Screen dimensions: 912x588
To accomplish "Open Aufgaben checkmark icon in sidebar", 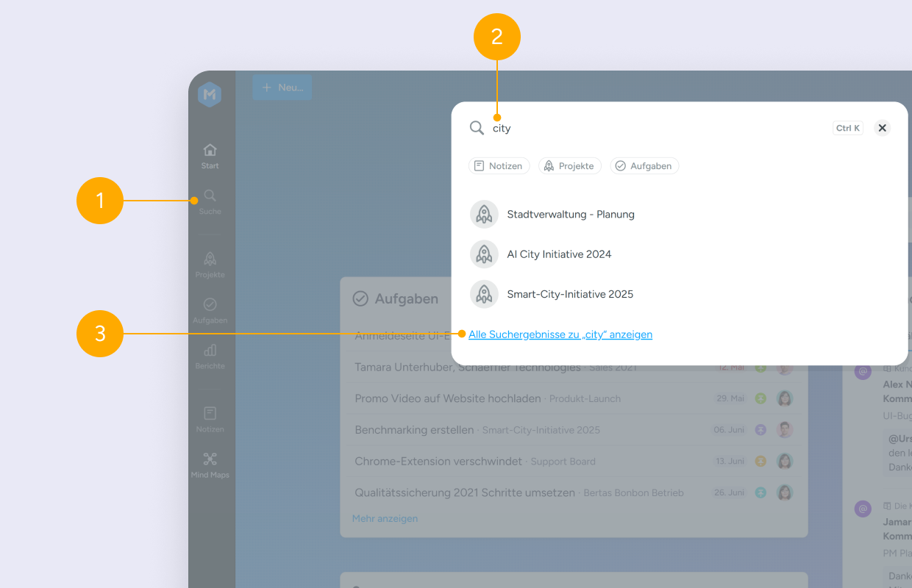I will click(x=210, y=304).
